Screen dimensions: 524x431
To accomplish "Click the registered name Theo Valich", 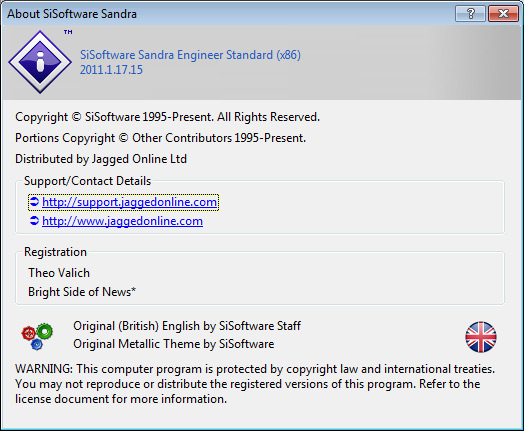I will pos(59,273).
